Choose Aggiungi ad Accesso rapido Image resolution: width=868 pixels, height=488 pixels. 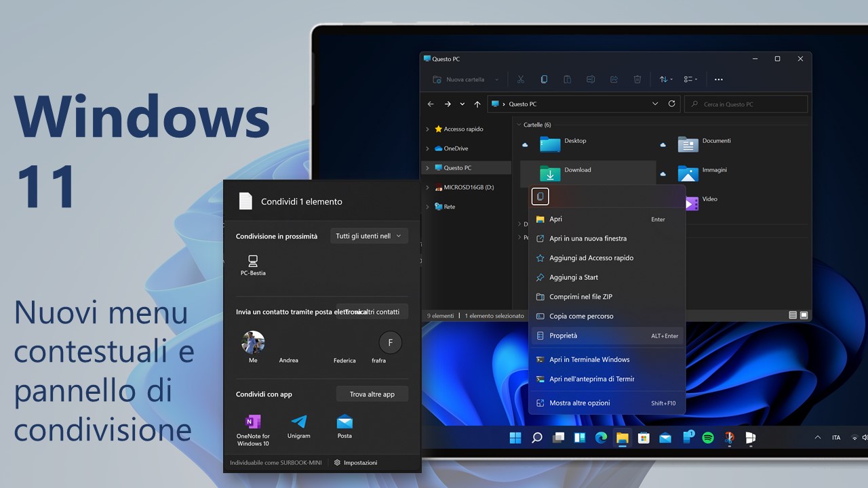(x=607, y=258)
